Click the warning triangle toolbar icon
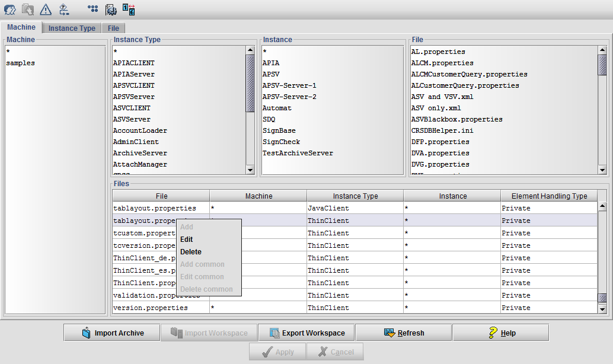613x364 pixels. click(x=46, y=9)
